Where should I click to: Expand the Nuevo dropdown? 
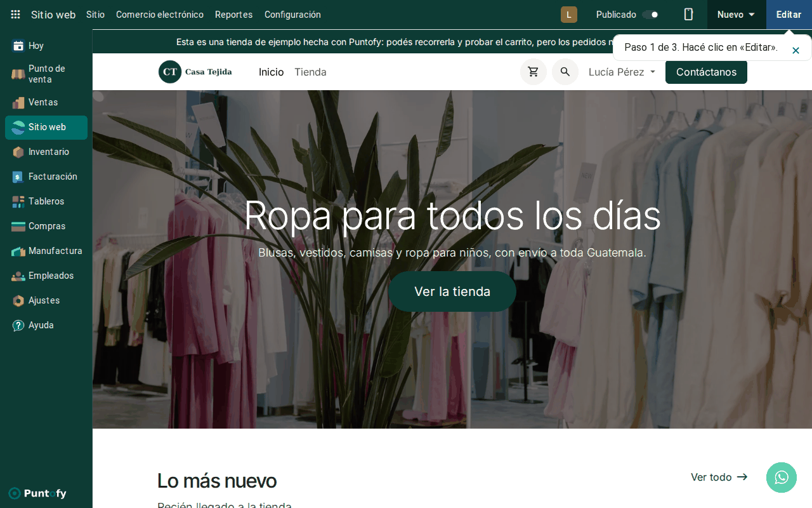[737, 15]
